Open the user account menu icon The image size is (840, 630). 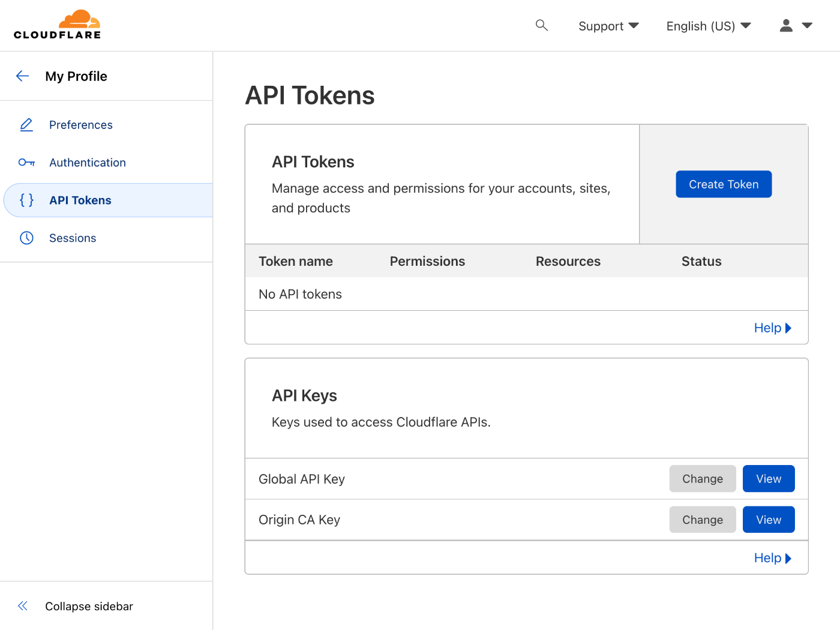(786, 25)
